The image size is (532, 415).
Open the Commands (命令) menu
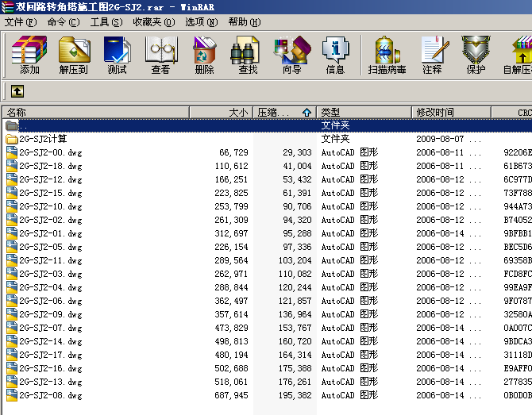click(x=64, y=22)
